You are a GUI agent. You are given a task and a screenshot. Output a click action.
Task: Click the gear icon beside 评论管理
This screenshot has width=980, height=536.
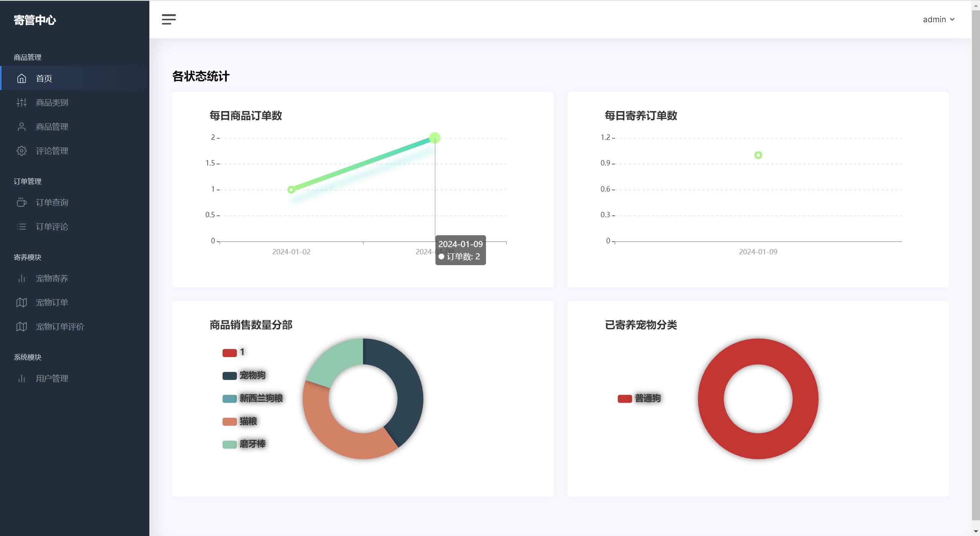click(21, 151)
